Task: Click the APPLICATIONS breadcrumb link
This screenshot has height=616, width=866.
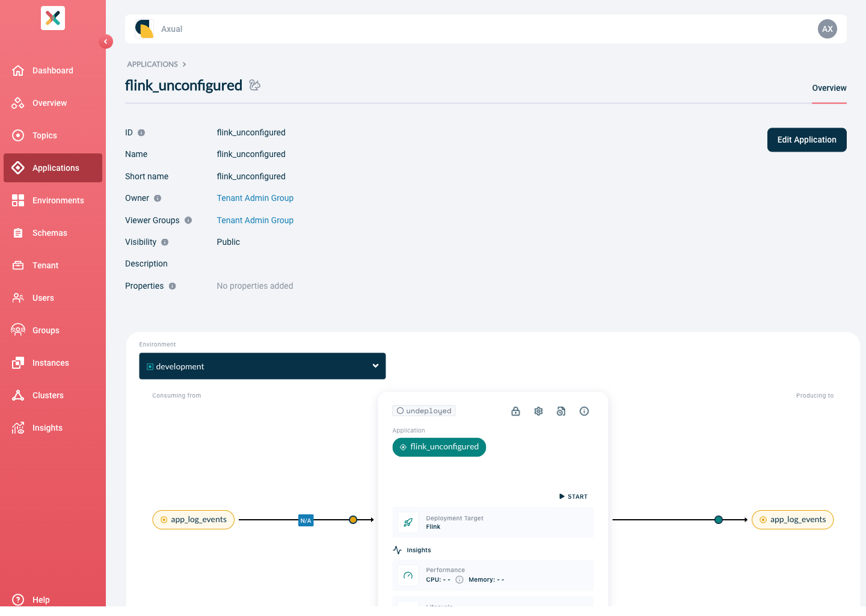Action: tap(152, 64)
